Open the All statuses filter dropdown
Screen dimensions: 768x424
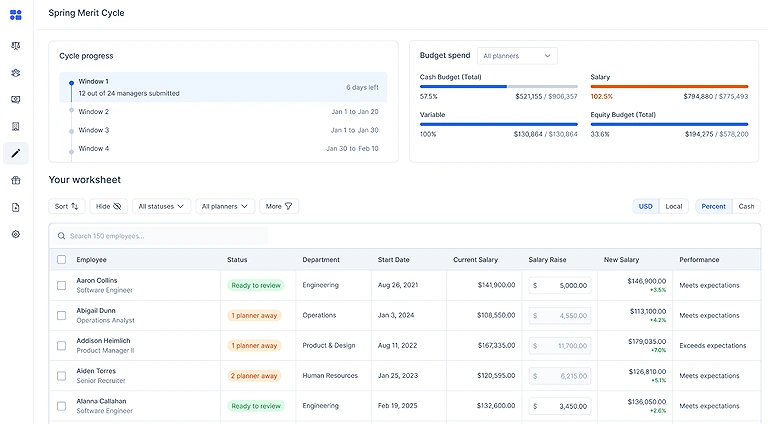(161, 207)
